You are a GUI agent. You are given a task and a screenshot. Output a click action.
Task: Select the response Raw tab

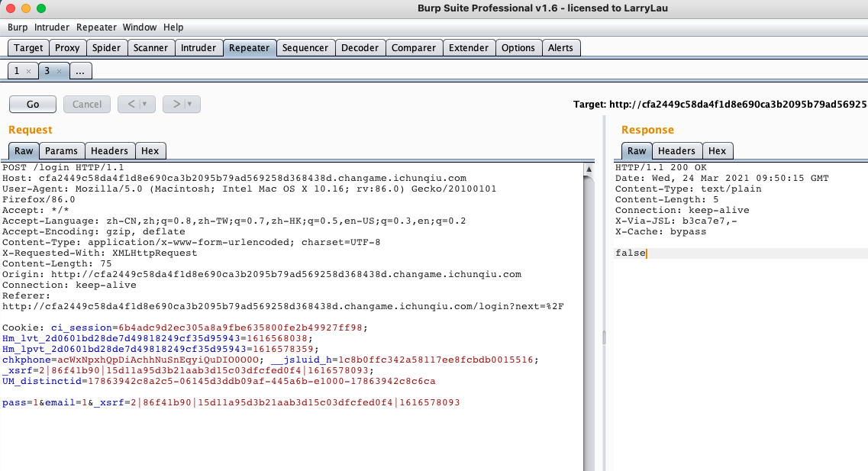point(637,150)
